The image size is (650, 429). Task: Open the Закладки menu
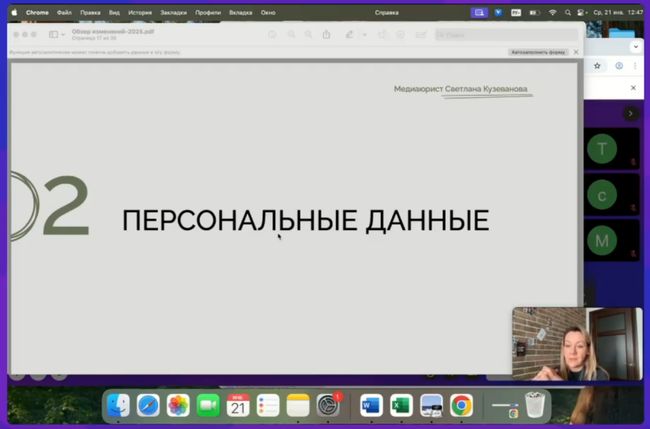point(173,12)
